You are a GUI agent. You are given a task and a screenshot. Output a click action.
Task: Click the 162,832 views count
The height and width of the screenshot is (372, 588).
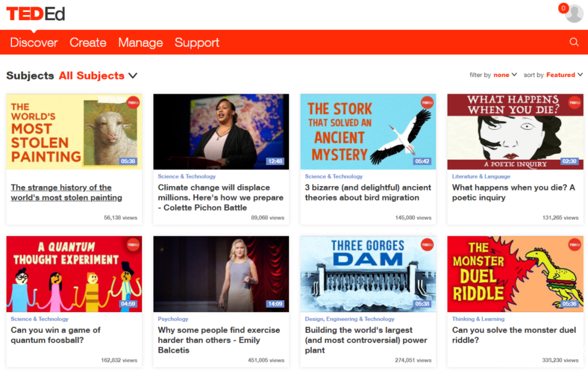pos(119,360)
